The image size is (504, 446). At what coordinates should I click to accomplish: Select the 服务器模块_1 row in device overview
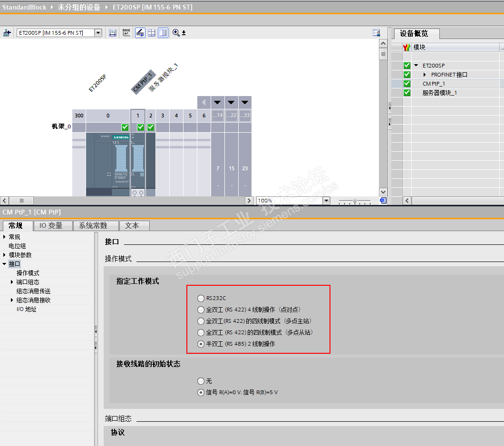[x=447, y=93]
